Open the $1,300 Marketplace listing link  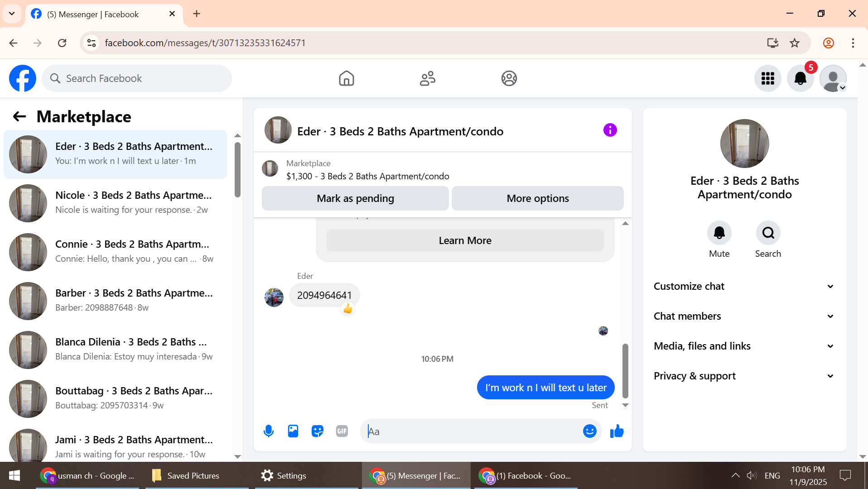pyautogui.click(x=367, y=176)
